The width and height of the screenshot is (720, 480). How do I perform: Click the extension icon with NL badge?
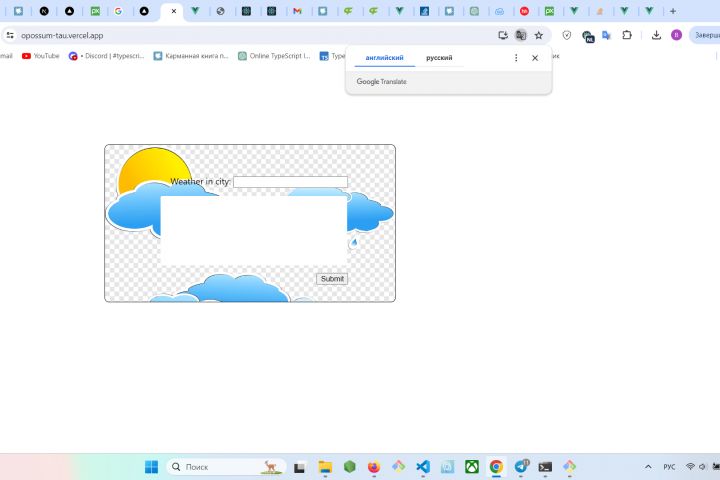click(588, 36)
